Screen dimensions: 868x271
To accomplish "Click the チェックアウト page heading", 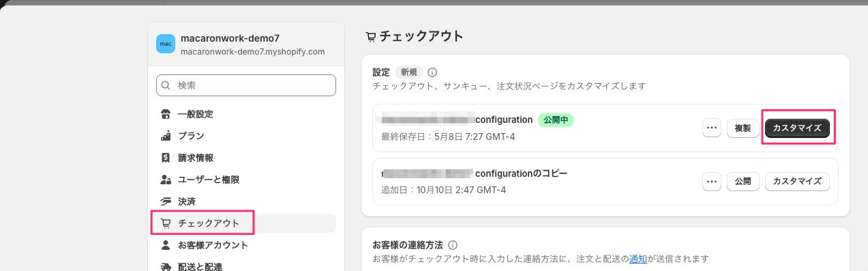I will (x=421, y=37).
